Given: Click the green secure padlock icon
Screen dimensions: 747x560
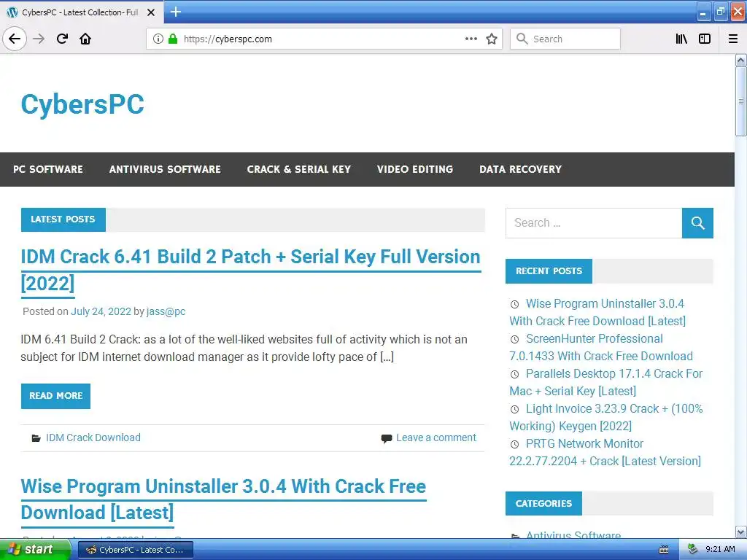Looking at the screenshot, I should click(173, 39).
